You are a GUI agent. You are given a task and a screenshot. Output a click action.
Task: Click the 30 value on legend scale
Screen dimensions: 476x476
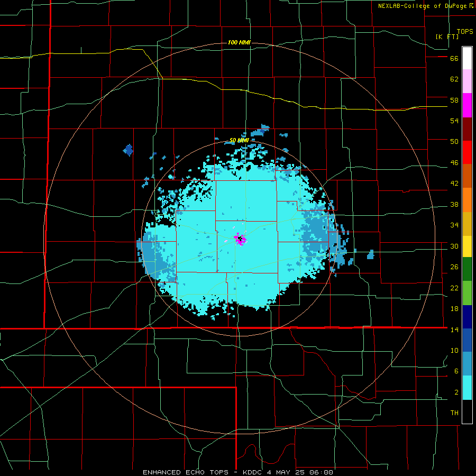454,246
